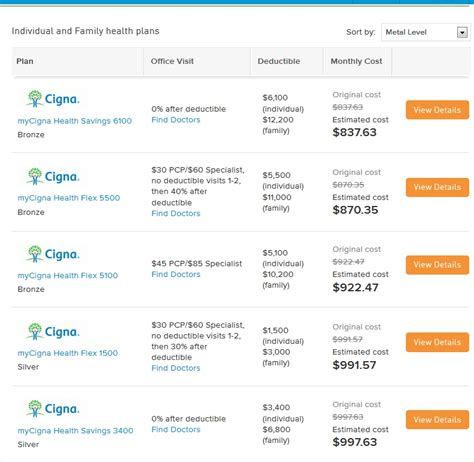Open myCigna Health Flex 1500 plan link
474x462 pixels.
click(68, 353)
